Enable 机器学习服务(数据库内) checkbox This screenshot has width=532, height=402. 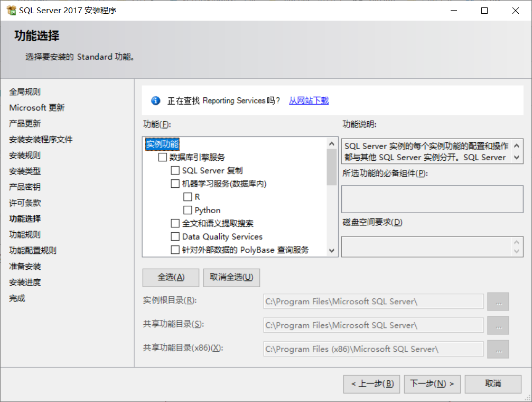175,184
